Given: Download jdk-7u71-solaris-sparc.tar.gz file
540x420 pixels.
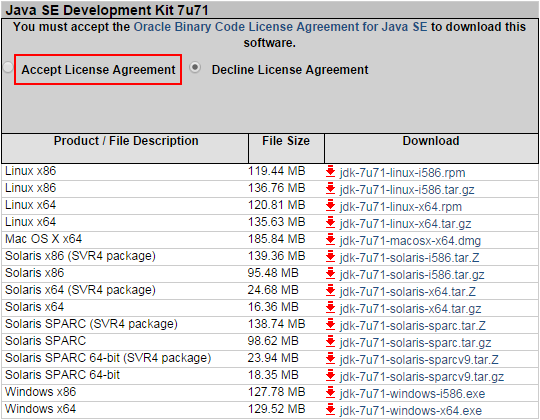Looking at the screenshot, I should tap(415, 343).
